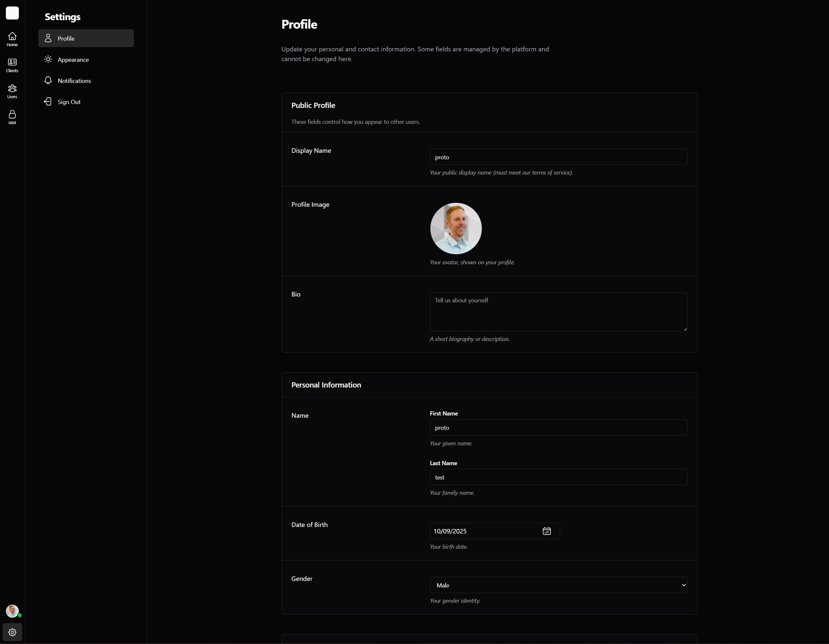This screenshot has width=829, height=644.
Task: Select the Profile settings menu item
Action: tap(86, 38)
